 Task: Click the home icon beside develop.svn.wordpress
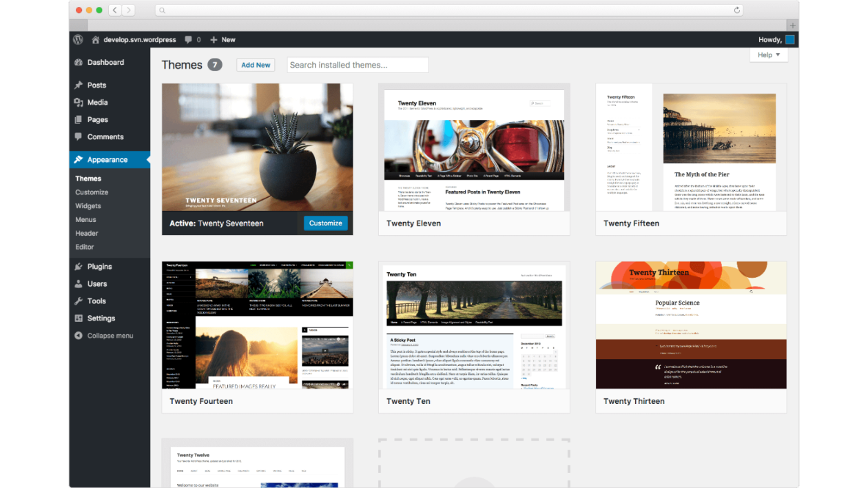pyautogui.click(x=96, y=40)
